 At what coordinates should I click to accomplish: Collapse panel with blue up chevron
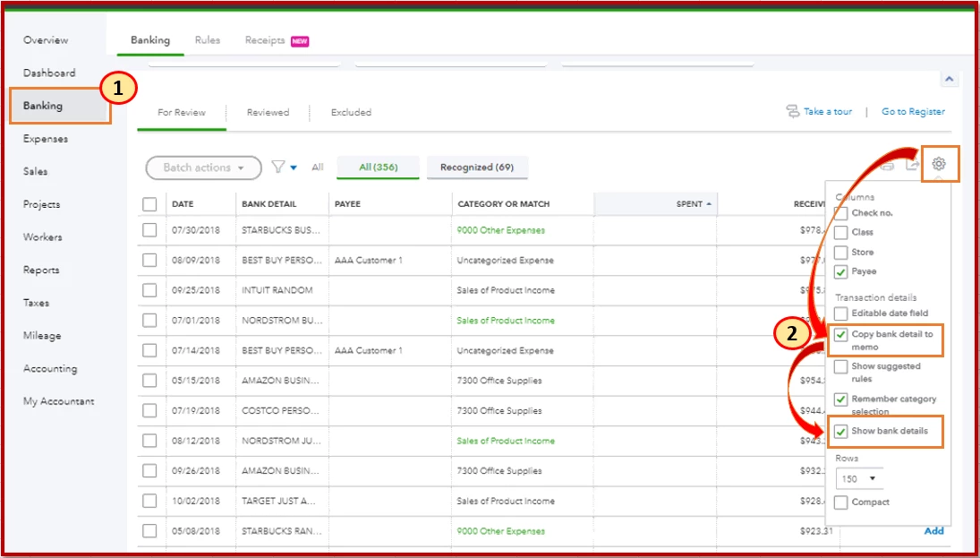(x=949, y=80)
